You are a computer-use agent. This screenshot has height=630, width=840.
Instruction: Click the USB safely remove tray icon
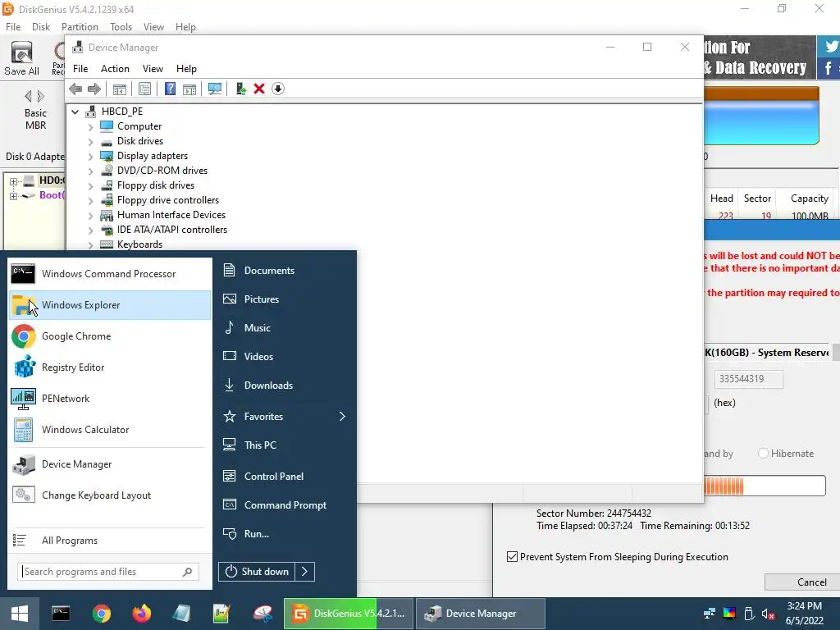[x=749, y=614]
